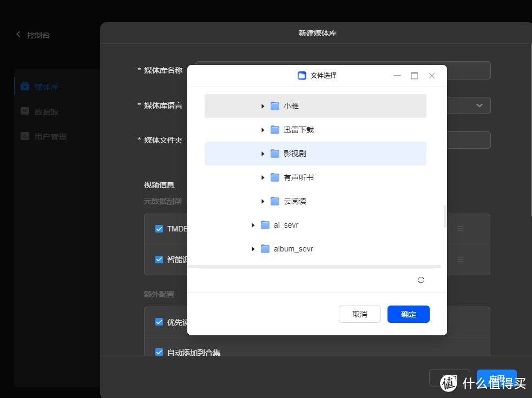
Task: Click the 智能识别 row drag handle icon
Action: point(461,260)
